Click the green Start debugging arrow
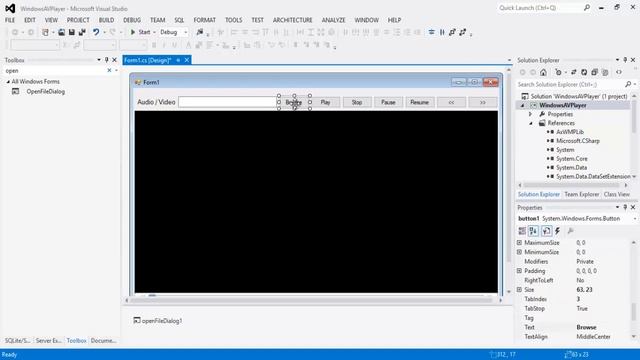The width and height of the screenshot is (640, 360). click(133, 32)
